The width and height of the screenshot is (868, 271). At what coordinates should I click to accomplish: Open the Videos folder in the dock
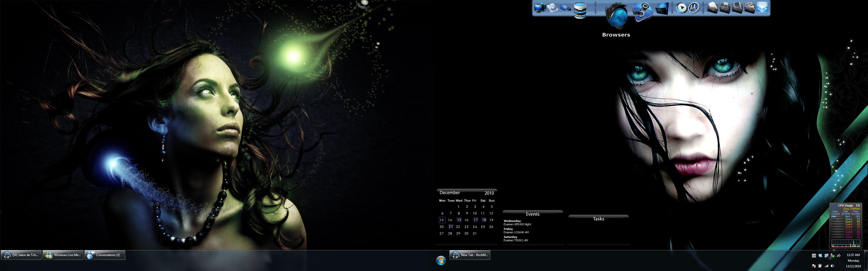click(737, 7)
